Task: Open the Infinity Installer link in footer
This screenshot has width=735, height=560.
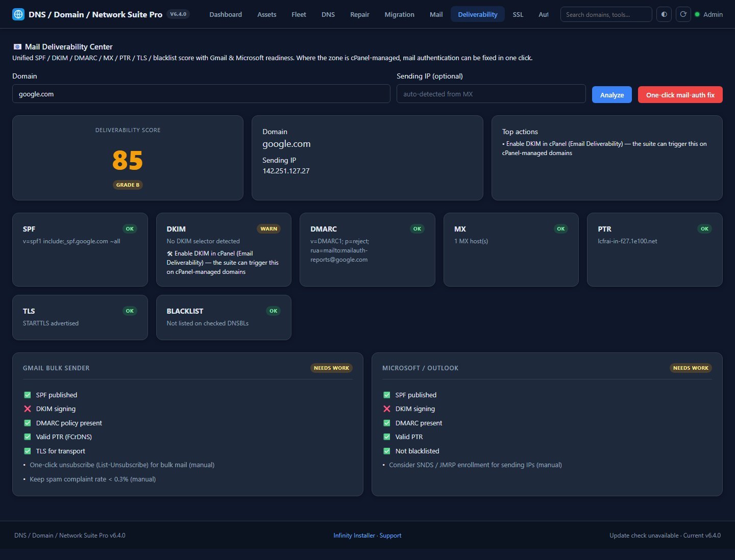Action: tap(354, 536)
